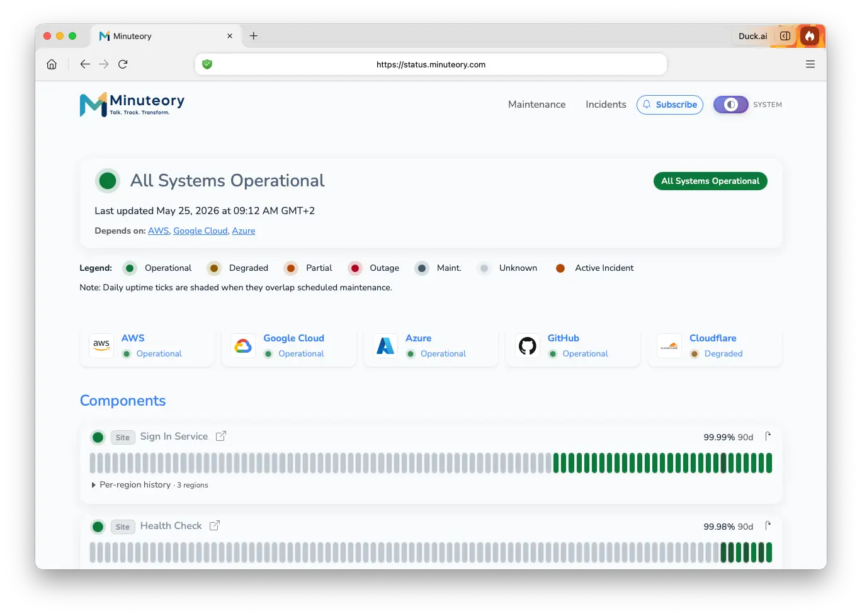The height and width of the screenshot is (616, 862).
Task: Click the sidebar panel icon in the title bar
Action: (x=785, y=36)
